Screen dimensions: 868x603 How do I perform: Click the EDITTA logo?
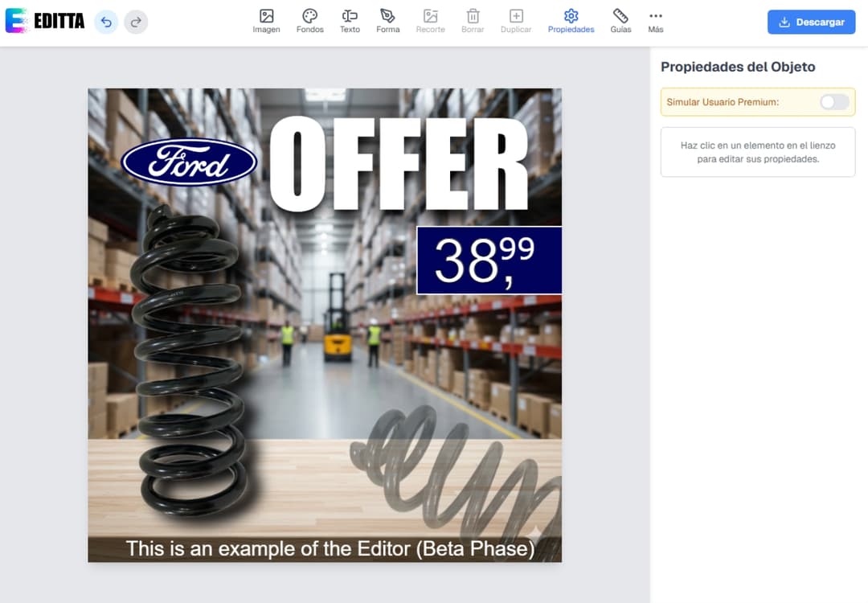point(44,22)
